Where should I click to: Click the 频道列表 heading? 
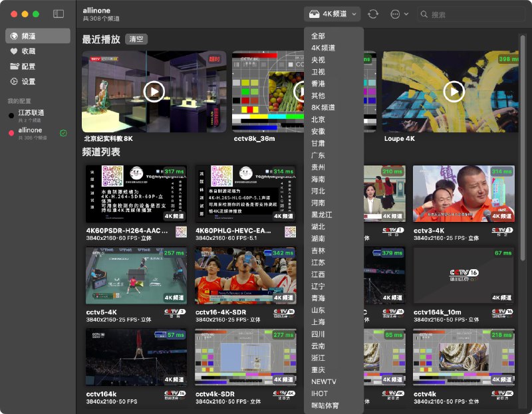pos(101,152)
